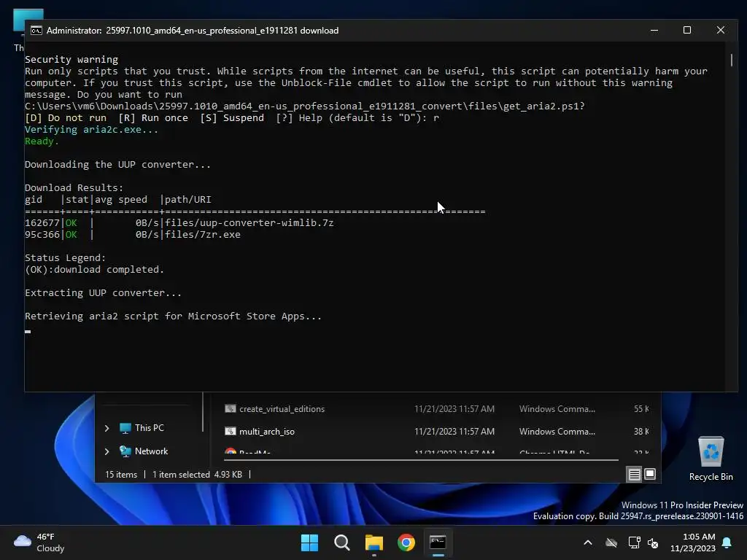The image size is (747, 560).
Task: Expand the This PC tree node
Action: [x=107, y=428]
